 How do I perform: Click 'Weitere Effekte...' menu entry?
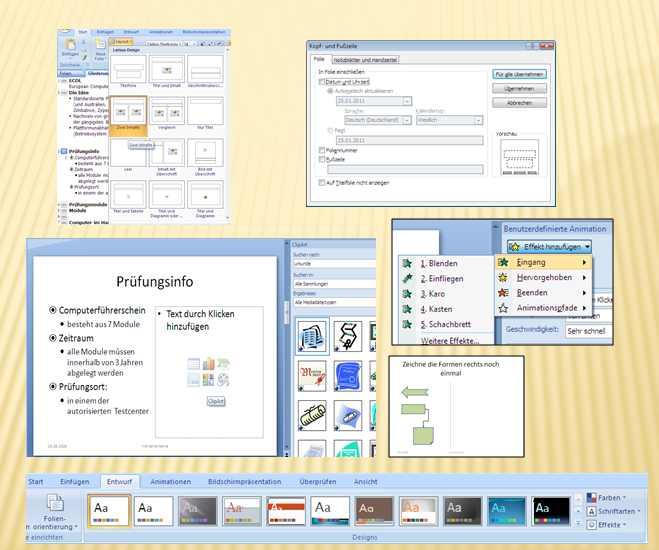(x=450, y=340)
